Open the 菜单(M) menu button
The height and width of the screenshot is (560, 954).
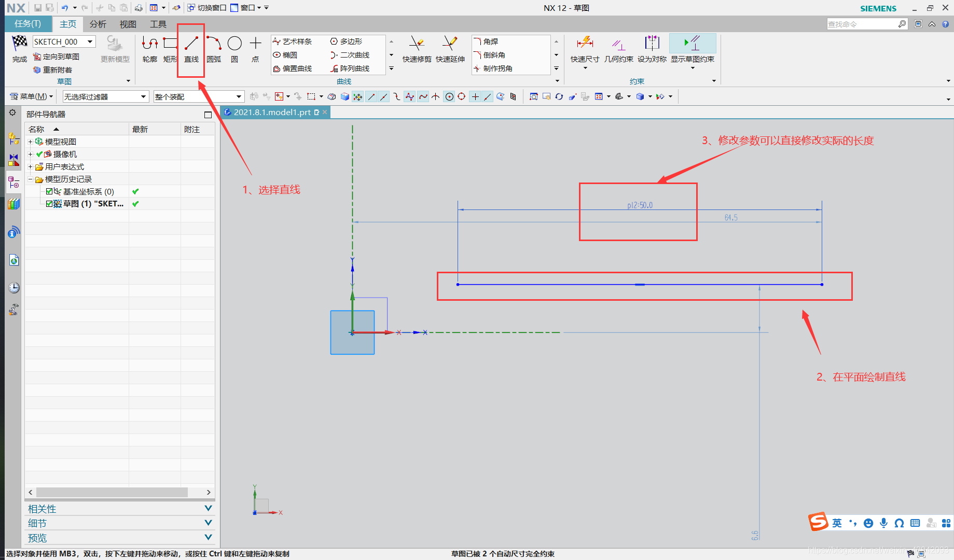coord(31,96)
